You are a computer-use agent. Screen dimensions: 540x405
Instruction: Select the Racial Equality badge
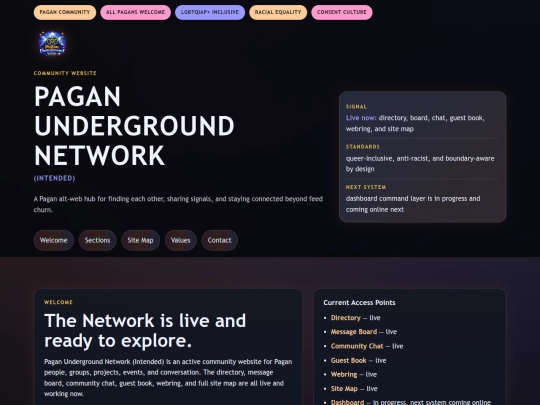pyautogui.click(x=278, y=12)
